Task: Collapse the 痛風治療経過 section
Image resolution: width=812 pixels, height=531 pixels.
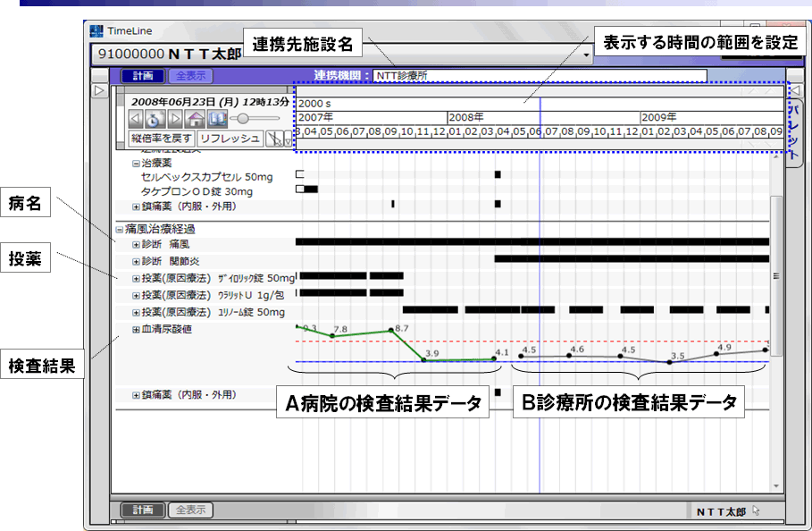Action: click(x=119, y=229)
